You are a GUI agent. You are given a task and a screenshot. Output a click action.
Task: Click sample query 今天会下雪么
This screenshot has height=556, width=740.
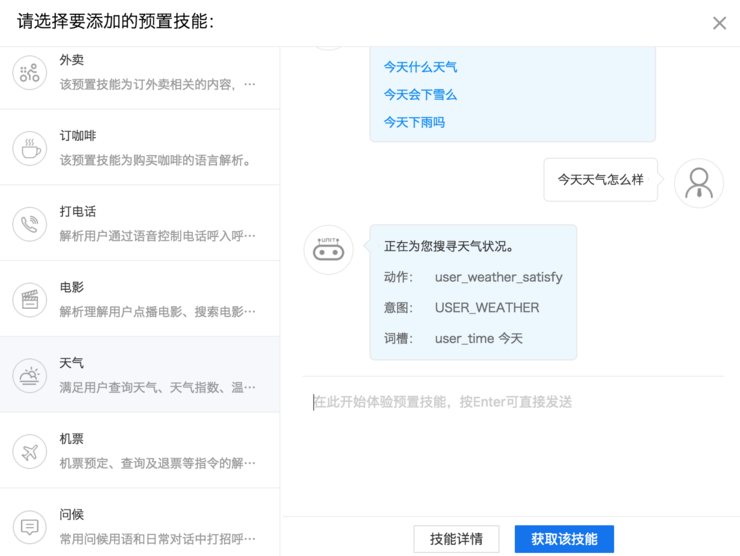420,95
